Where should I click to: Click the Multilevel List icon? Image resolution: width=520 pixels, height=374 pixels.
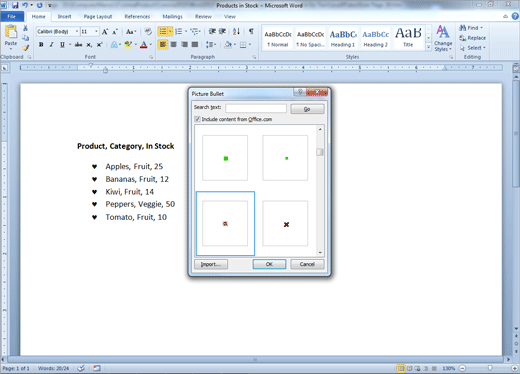194,32
